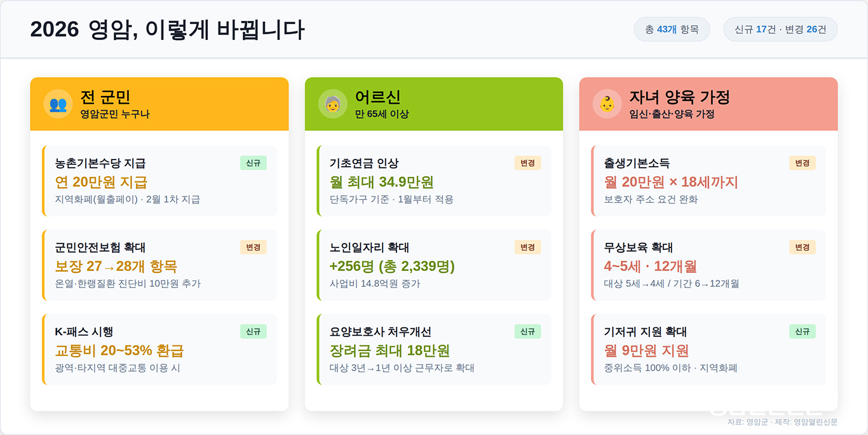The image size is (868, 435).
Task: Click the 신규 badge on 기저귀 지원 확대
Action: point(802,332)
